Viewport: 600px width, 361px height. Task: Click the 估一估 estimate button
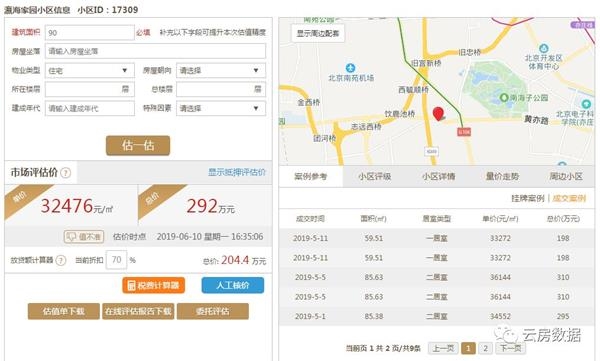point(138,145)
